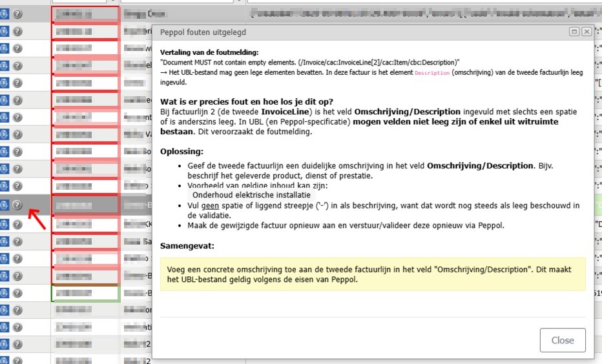The image size is (602, 364).
Task: Click help icon in row ending 'wi'
Action: [x=17, y=48]
